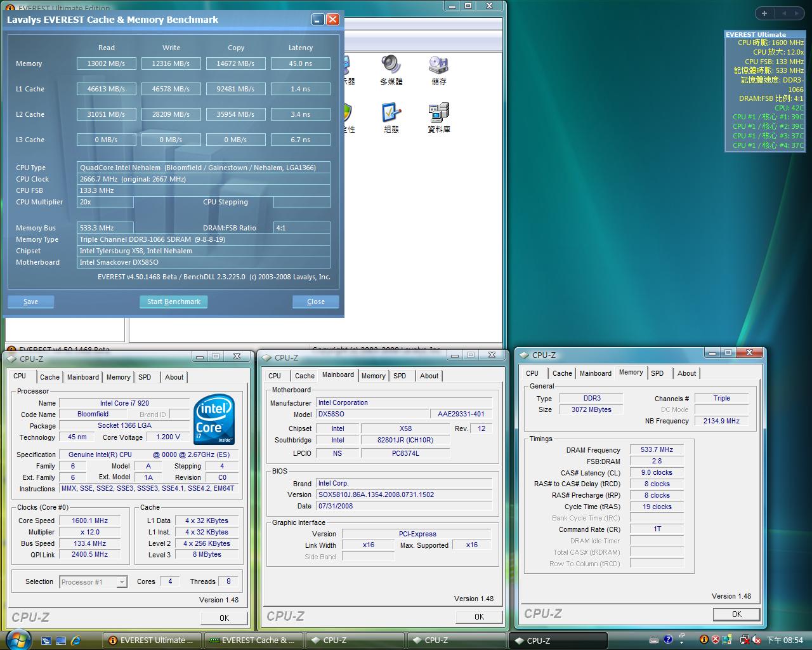
Task: Switch to About tab in left CPU-Z window
Action: pyautogui.click(x=174, y=377)
